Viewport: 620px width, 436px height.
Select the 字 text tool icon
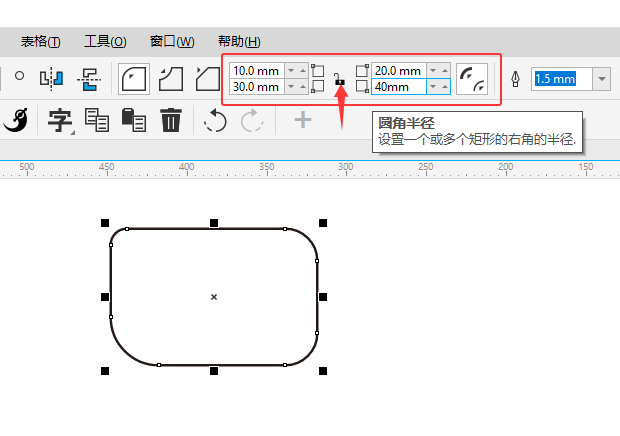pos(60,120)
